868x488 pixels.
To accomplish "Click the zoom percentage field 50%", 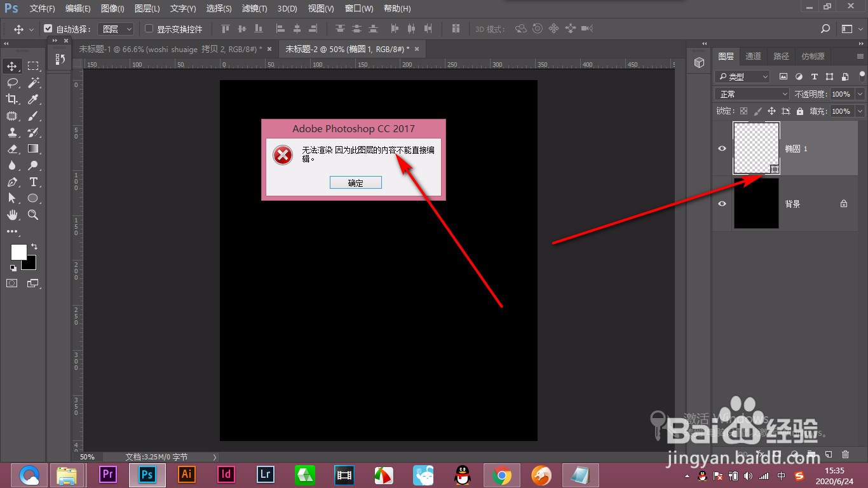I will (x=87, y=457).
